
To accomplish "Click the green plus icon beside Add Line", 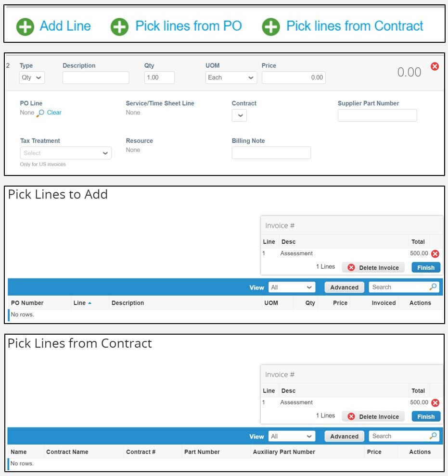I will coord(25,27).
